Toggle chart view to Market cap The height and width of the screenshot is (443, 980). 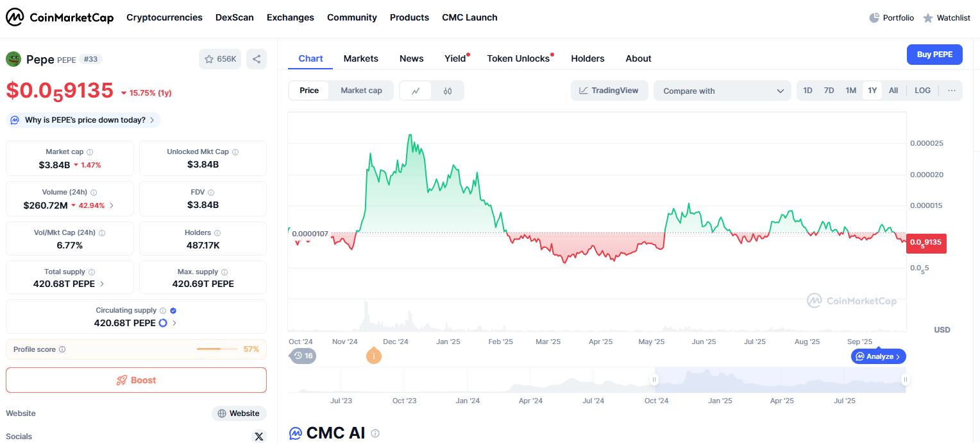coord(361,91)
